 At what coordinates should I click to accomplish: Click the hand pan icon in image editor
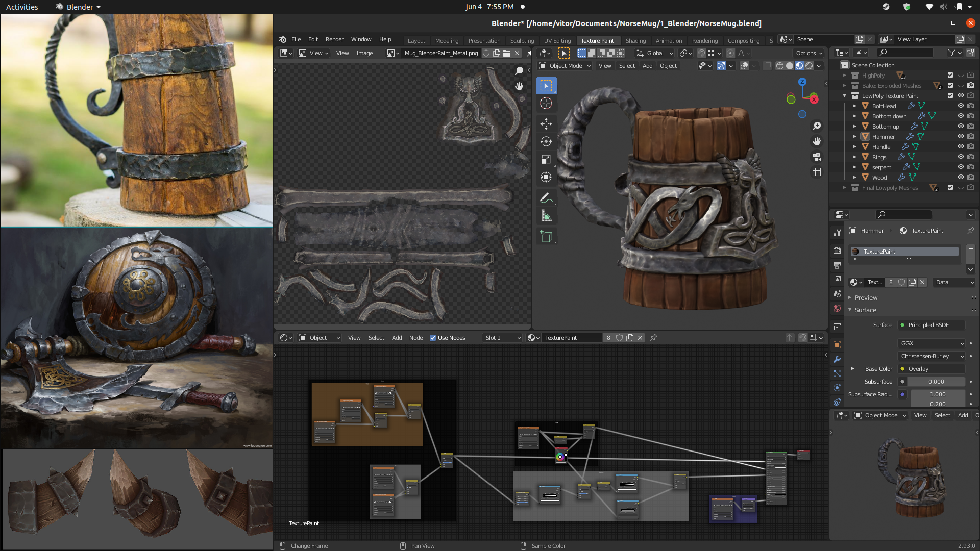tap(519, 86)
